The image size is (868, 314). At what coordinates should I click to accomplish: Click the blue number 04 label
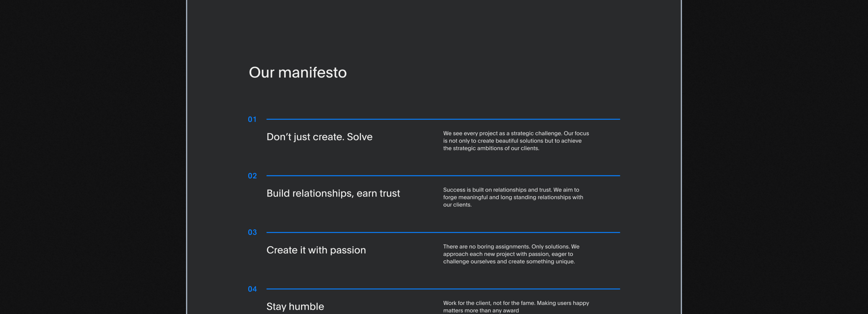(252, 289)
